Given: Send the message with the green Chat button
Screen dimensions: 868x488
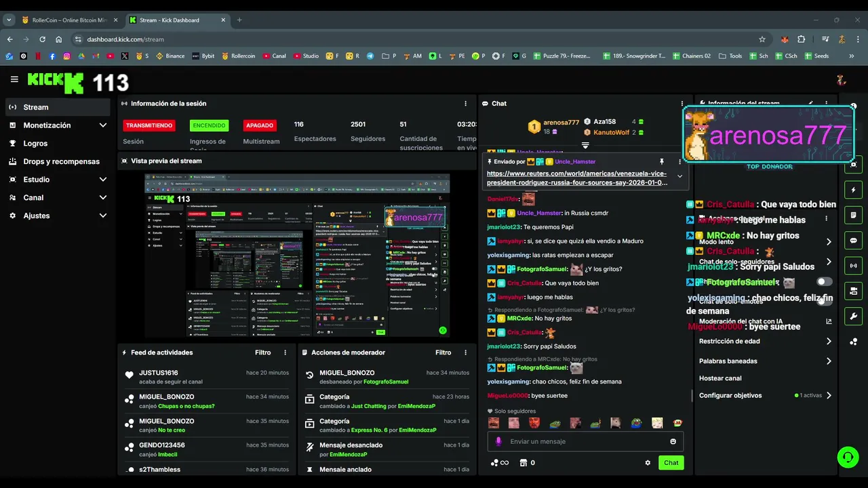Looking at the screenshot, I should click(671, 463).
